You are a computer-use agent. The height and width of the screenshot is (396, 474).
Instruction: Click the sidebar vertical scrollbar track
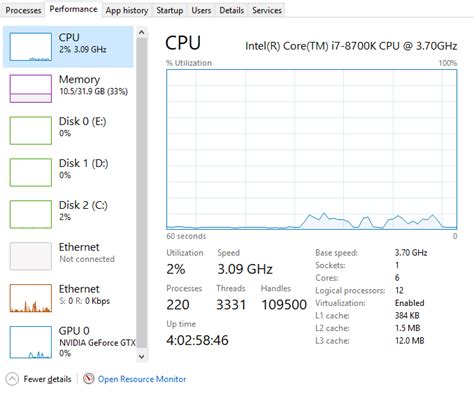pyautogui.click(x=141, y=194)
